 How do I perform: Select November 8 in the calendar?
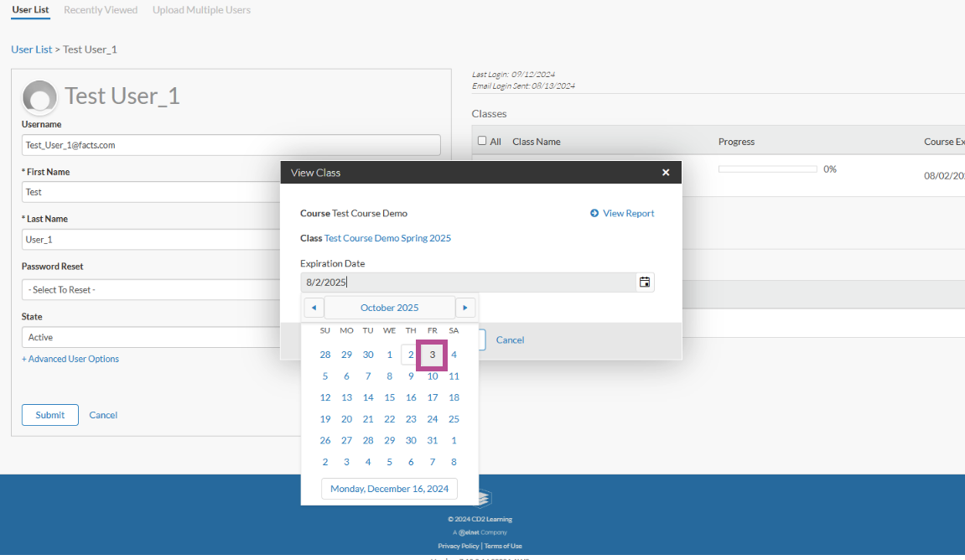coord(454,462)
